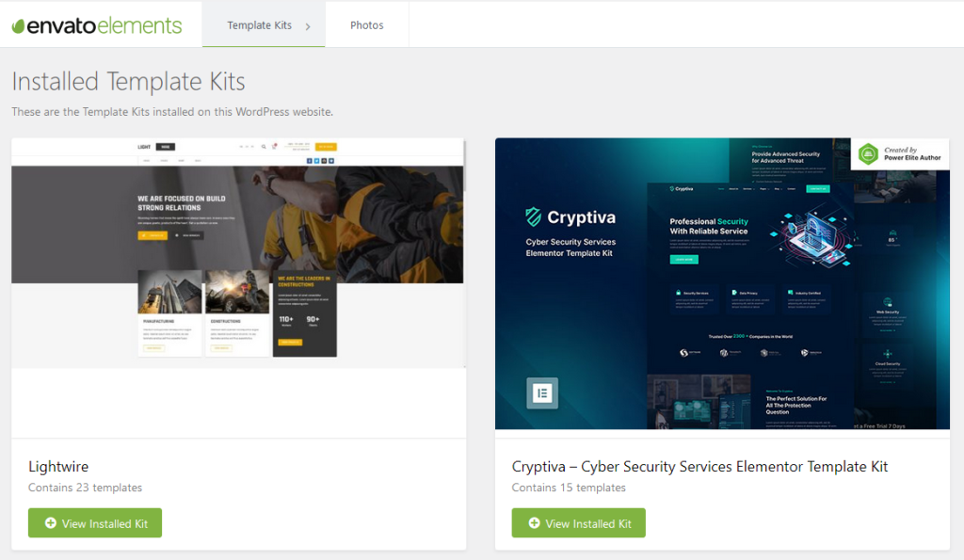Image resolution: width=964 pixels, height=560 pixels.
Task: Click the Power Elite Author hexagon badge
Action: [x=868, y=154]
